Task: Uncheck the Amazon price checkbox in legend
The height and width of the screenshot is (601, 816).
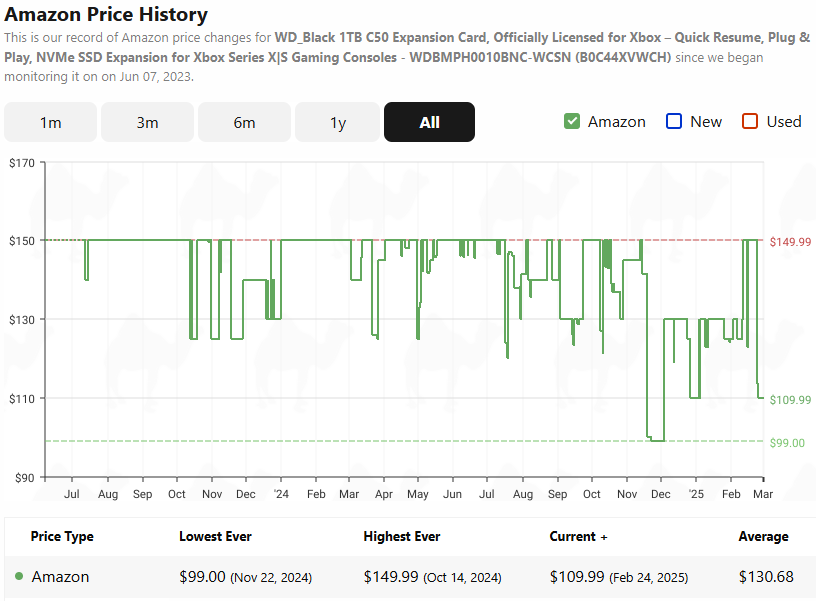Action: point(572,121)
